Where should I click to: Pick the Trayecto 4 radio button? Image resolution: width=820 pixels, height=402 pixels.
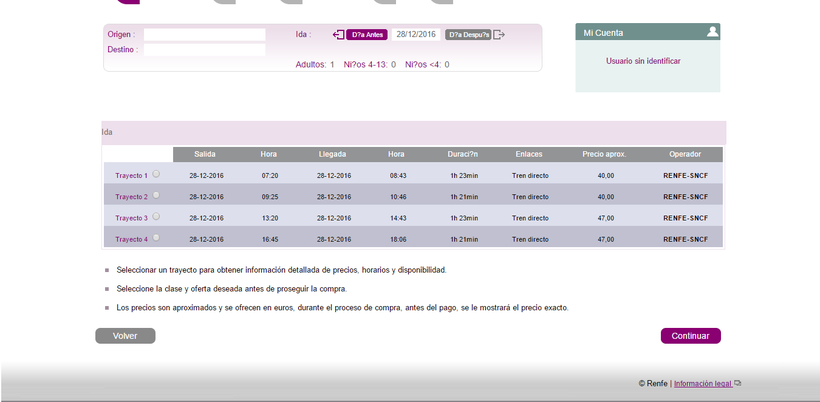(x=156, y=237)
